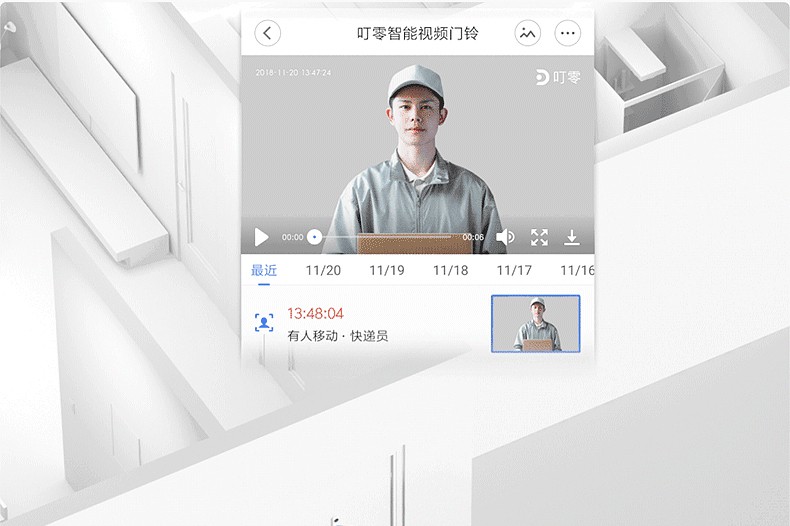Screen dimensions: 790x526
Task: Expand video to fullscreen
Action: 539,237
